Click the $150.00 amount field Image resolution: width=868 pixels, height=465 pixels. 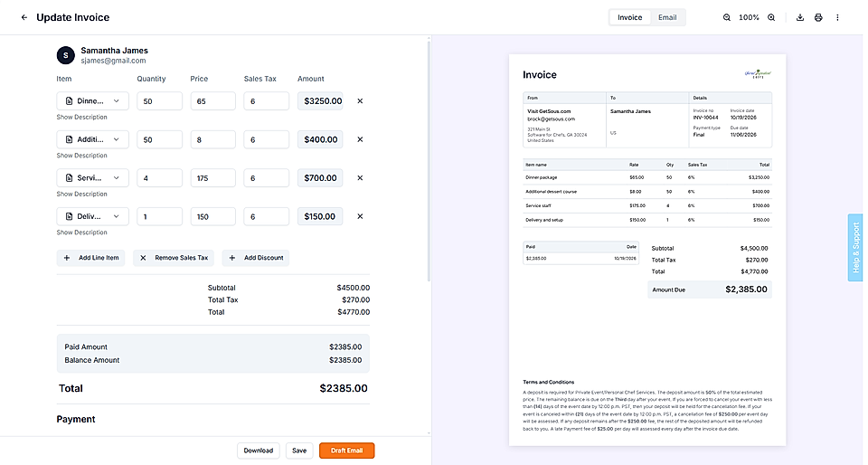(320, 216)
